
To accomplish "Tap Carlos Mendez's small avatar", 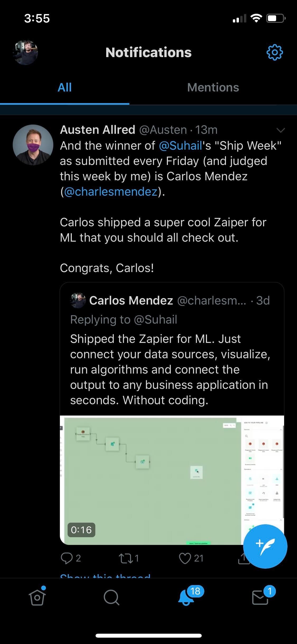I will [x=78, y=300].
